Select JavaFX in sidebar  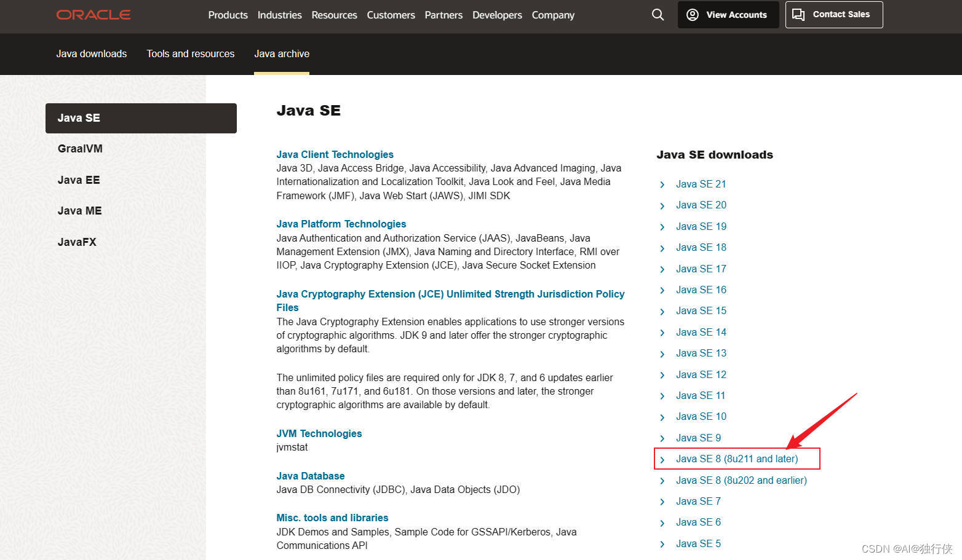77,242
